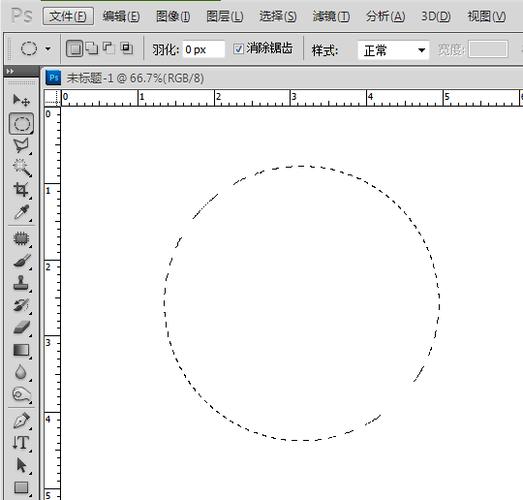The image size is (523, 500).
Task: Switch to Add to selection mode
Action: (92, 48)
